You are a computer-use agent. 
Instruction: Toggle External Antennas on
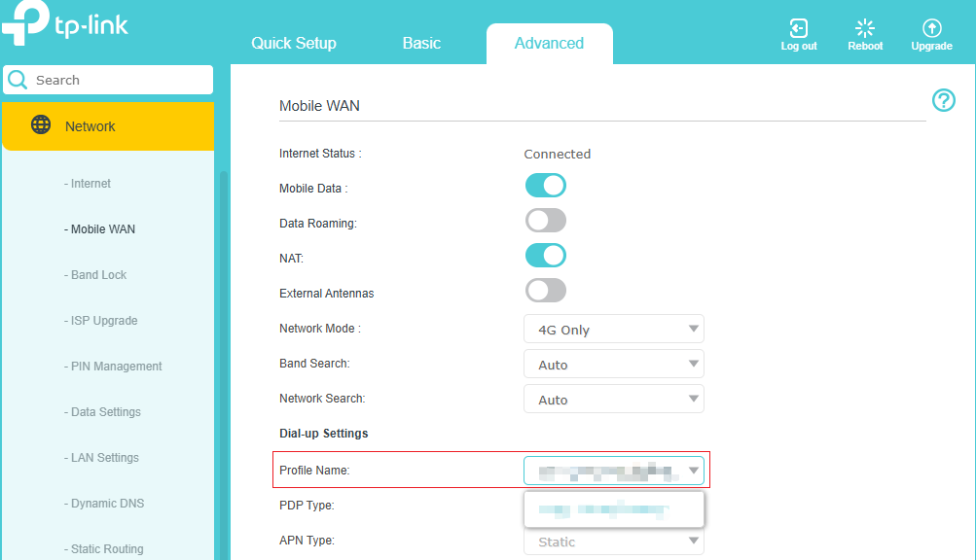pos(545,290)
